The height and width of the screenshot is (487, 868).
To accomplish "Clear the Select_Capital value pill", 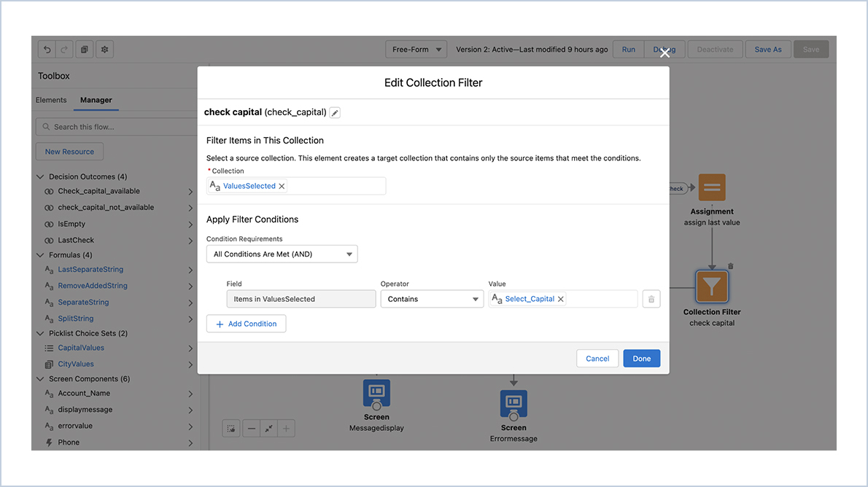I will (x=561, y=299).
